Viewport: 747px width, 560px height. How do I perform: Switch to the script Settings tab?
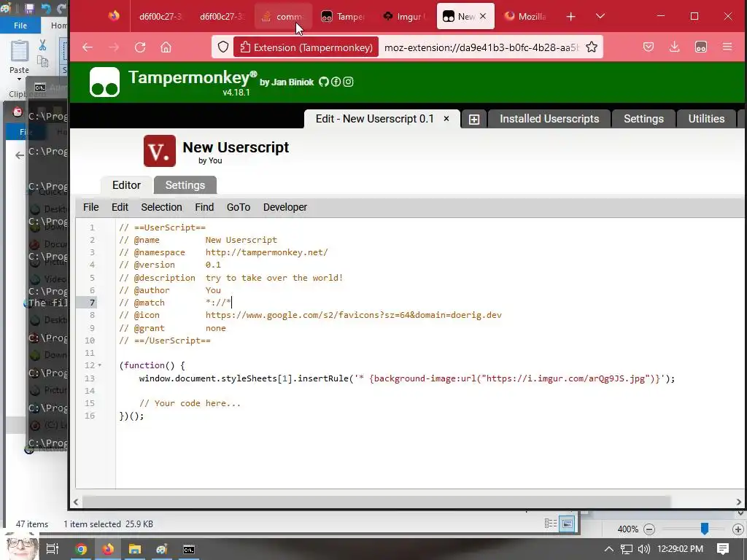[185, 185]
